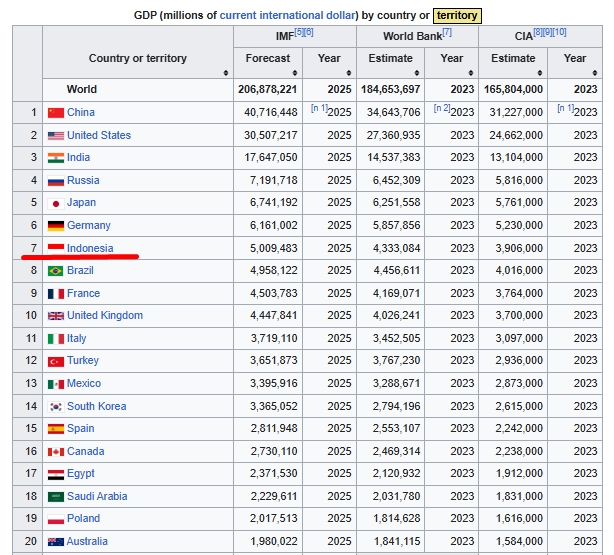
Task: Open the India article link
Action: (78, 157)
